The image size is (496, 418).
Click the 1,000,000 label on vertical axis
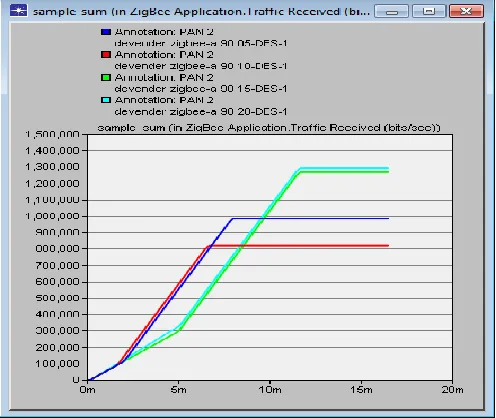[53, 216]
